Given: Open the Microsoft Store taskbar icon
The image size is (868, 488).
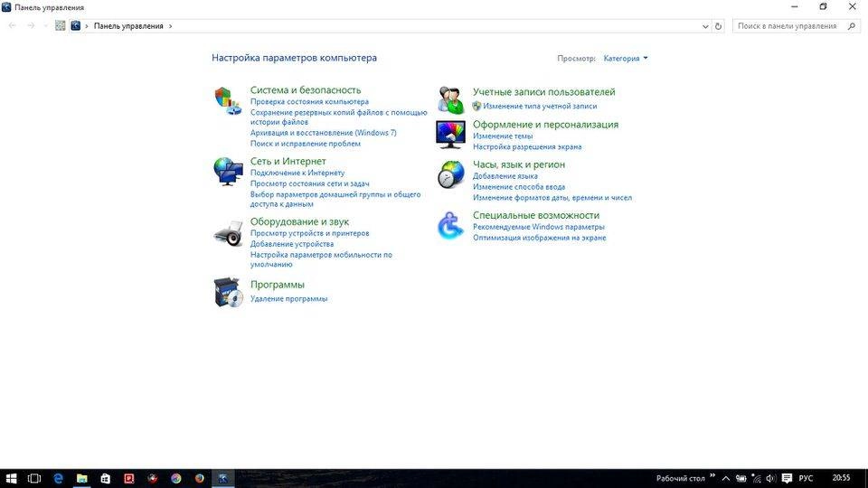Looking at the screenshot, I should (x=105, y=479).
